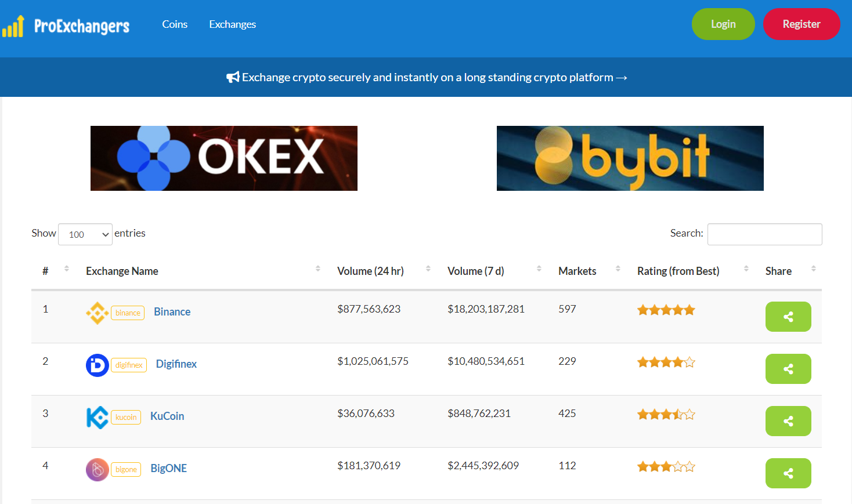Click Binance 7 d volume $18,203,187,281
The width and height of the screenshot is (852, 504).
pyautogui.click(x=486, y=309)
